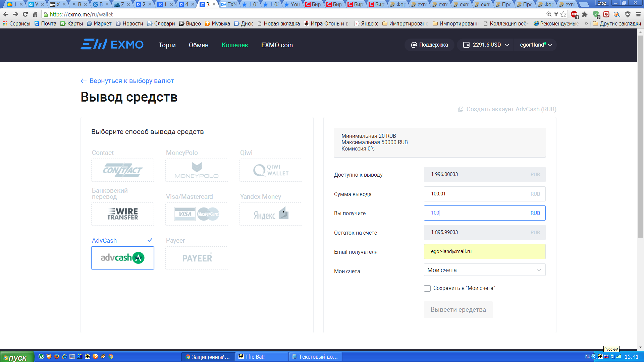Image resolution: width=644 pixels, height=362 pixels.
Task: Expand the 2291.6 USD balance dropdown
Action: click(x=486, y=45)
